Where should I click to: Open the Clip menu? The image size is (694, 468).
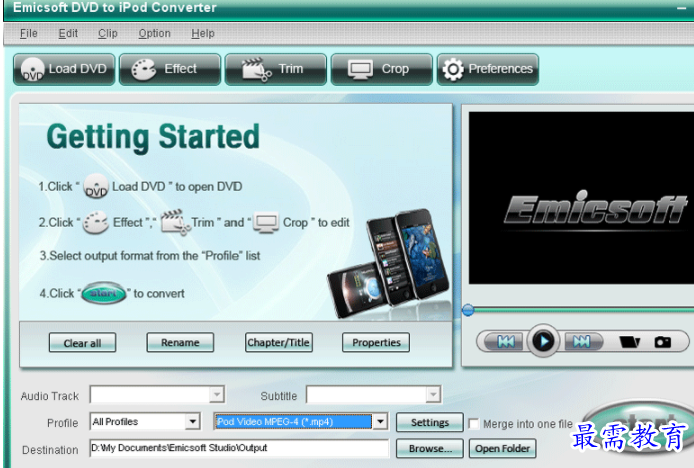(x=108, y=34)
